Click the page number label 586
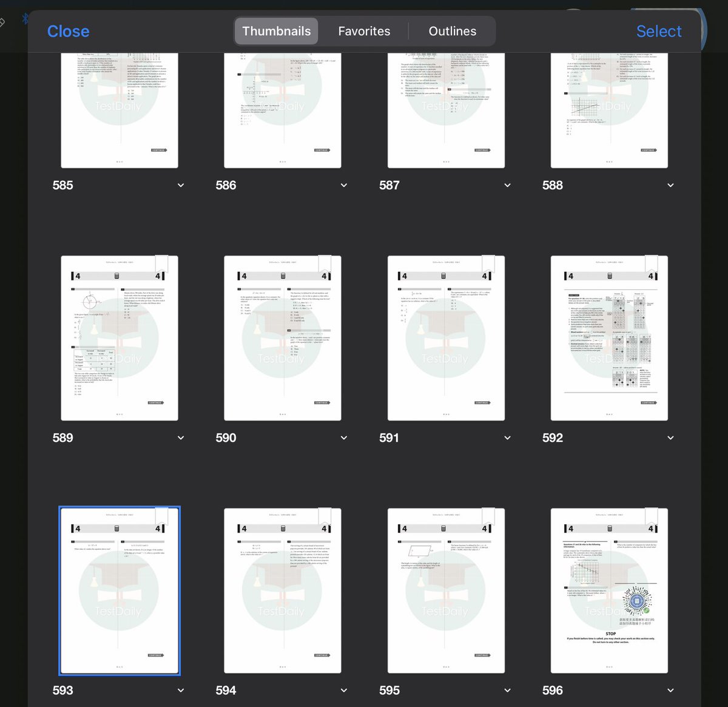 click(x=226, y=185)
